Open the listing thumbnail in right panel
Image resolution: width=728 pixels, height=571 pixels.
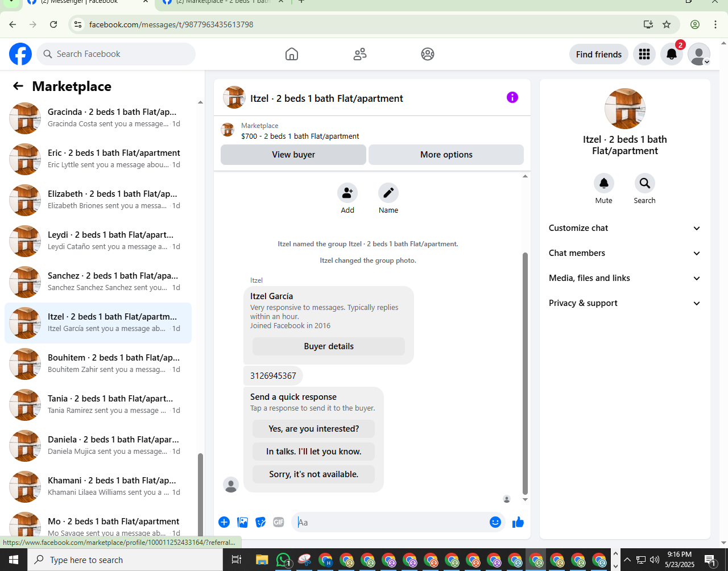(625, 109)
